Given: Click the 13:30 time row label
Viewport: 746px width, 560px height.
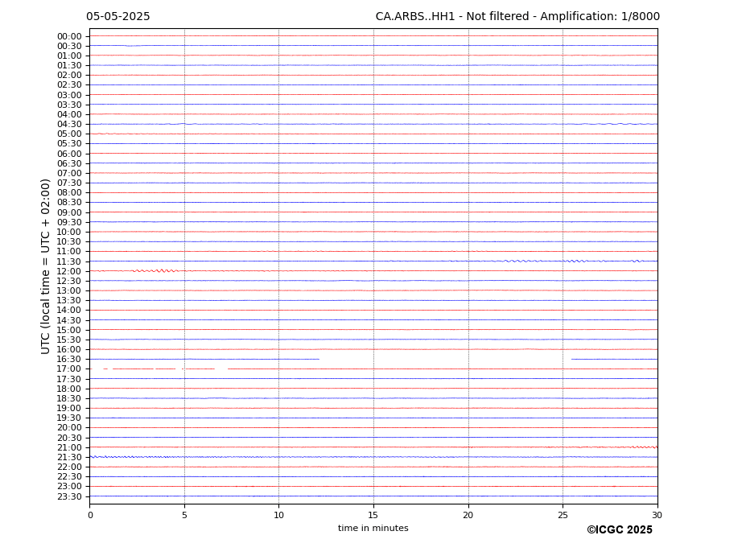Looking at the screenshot, I should [x=69, y=300].
